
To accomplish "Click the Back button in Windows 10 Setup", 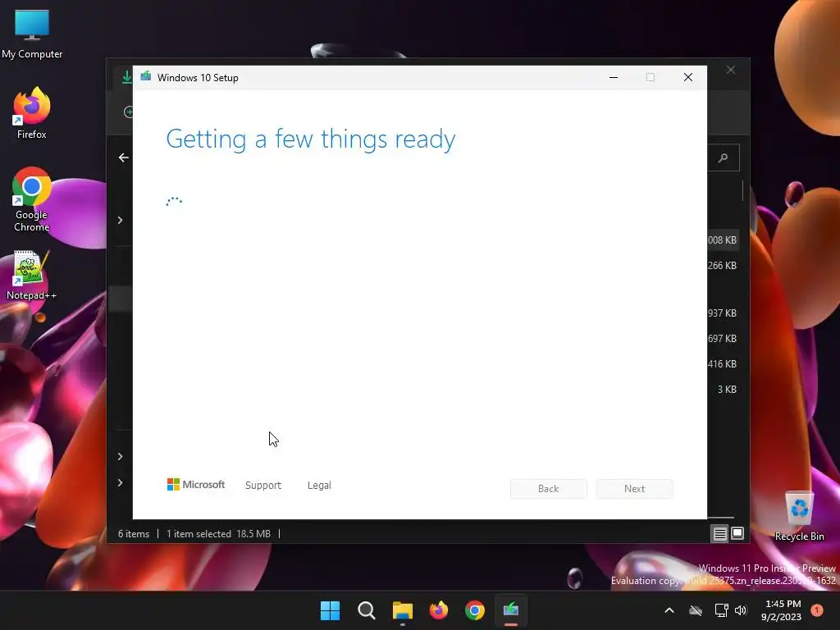I will coord(549,489).
